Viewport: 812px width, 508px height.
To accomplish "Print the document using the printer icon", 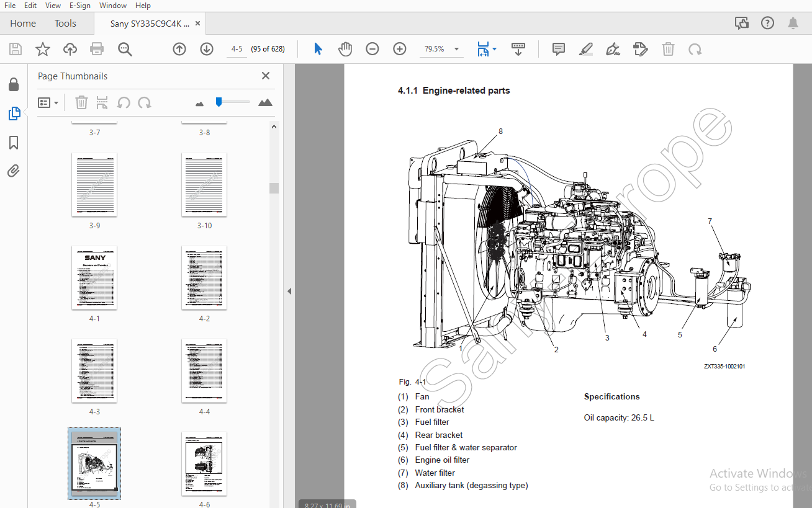I will point(97,49).
